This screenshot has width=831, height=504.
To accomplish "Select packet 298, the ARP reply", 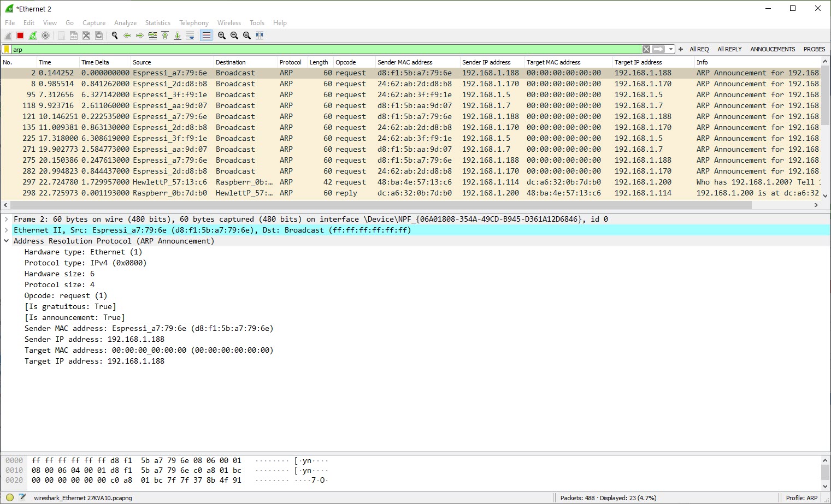I will (x=219, y=193).
